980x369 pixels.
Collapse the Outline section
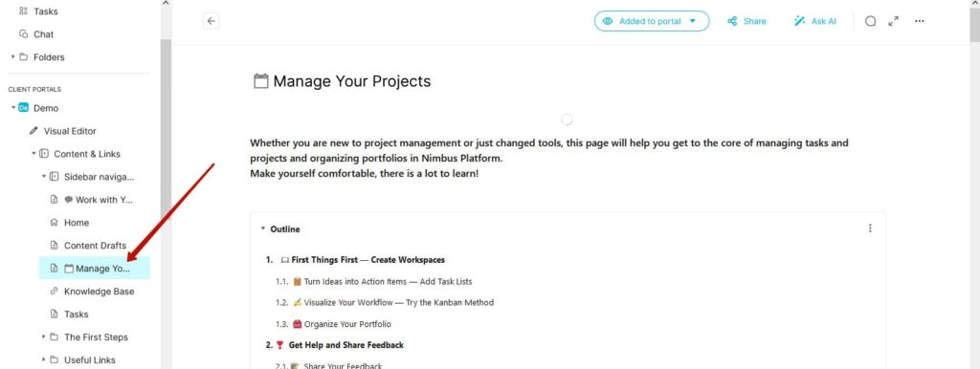[x=263, y=229]
